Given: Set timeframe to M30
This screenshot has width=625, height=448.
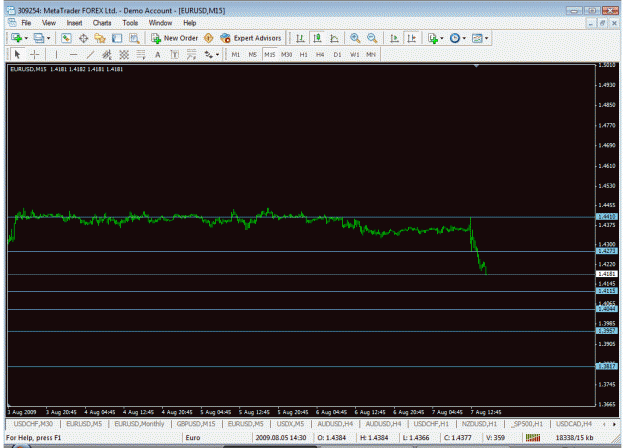Looking at the screenshot, I should (287, 55).
